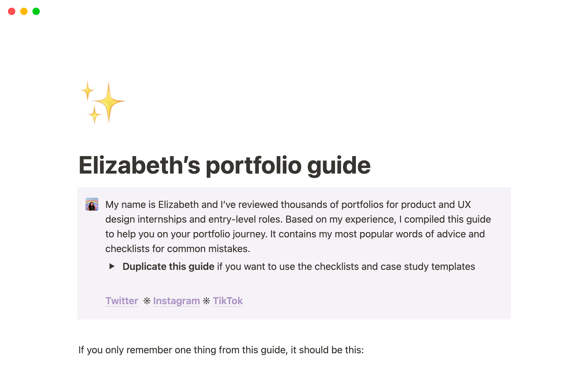Toggle visibility of the checklist templates section

pos(112,267)
